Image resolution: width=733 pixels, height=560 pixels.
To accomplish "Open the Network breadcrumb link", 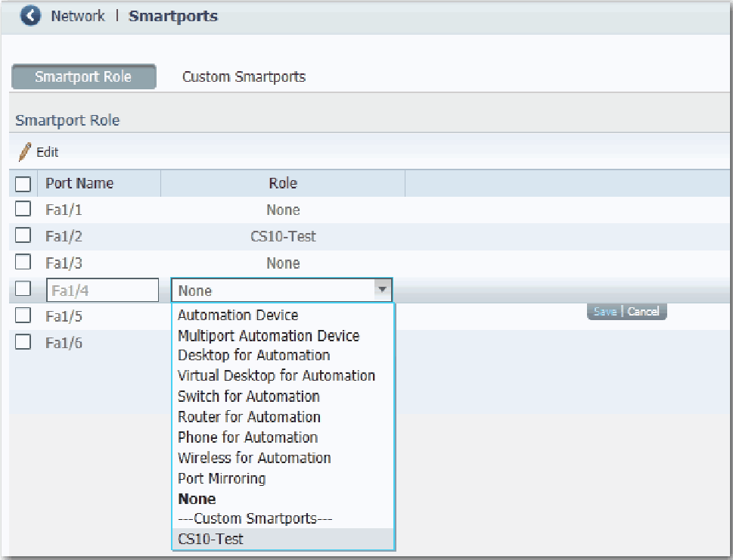I will [x=78, y=17].
